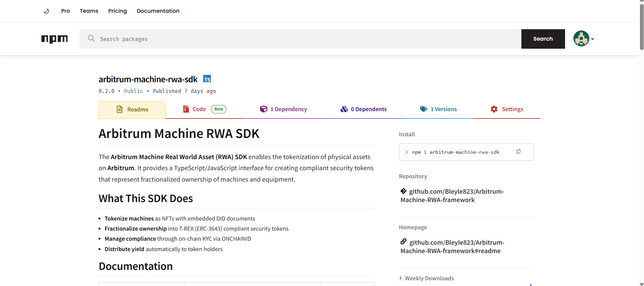The width and height of the screenshot is (644, 286).
Task: Click the Weekly Downloads heading
Action: point(429,278)
